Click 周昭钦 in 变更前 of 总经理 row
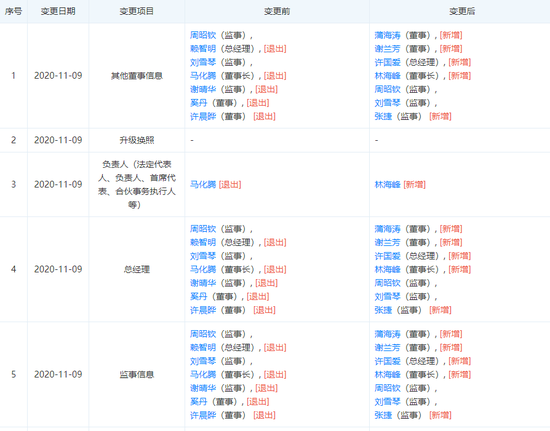 (x=203, y=229)
